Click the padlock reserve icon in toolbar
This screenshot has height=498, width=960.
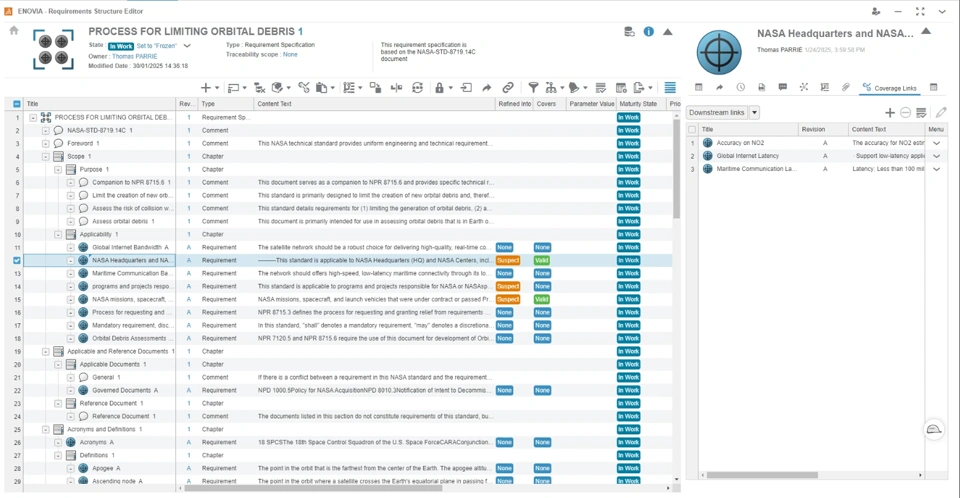point(439,88)
